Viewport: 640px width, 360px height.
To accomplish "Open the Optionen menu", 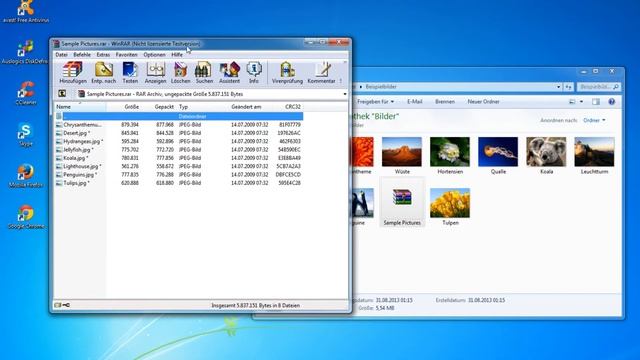I will coord(154,55).
